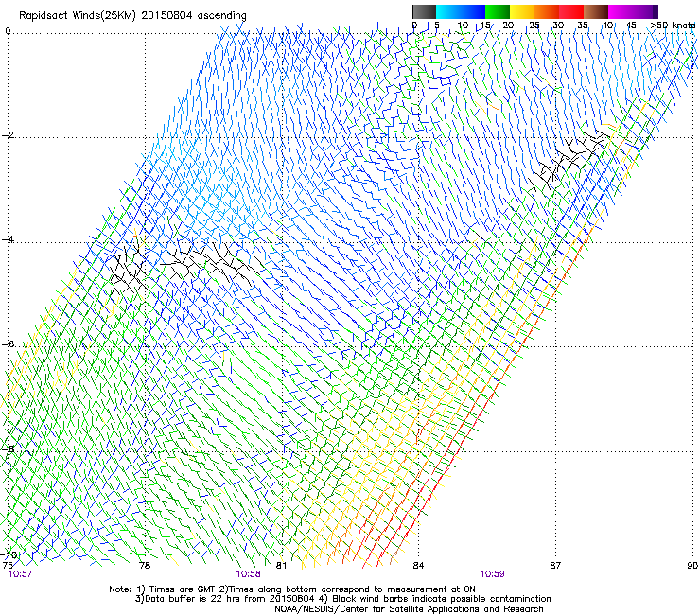Viewport: 700px width, 615px height.
Task: Click the '5' label under the color legend
Action: pos(437,26)
